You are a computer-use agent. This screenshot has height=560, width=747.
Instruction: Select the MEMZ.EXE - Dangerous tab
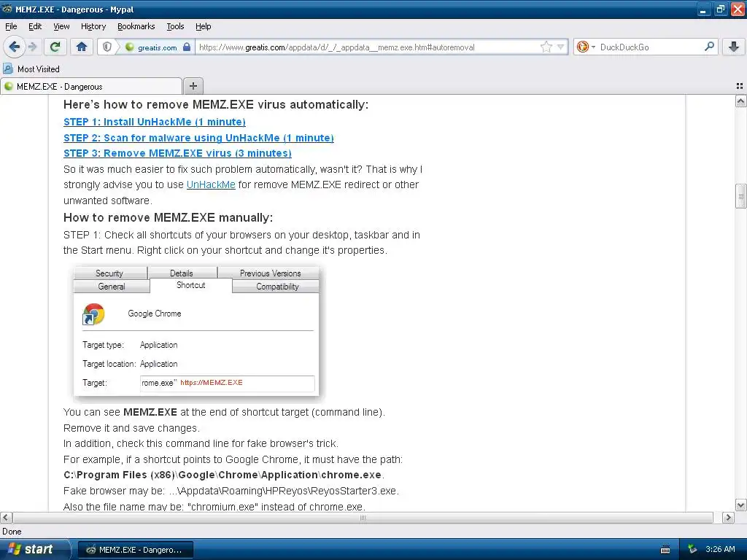tap(91, 86)
